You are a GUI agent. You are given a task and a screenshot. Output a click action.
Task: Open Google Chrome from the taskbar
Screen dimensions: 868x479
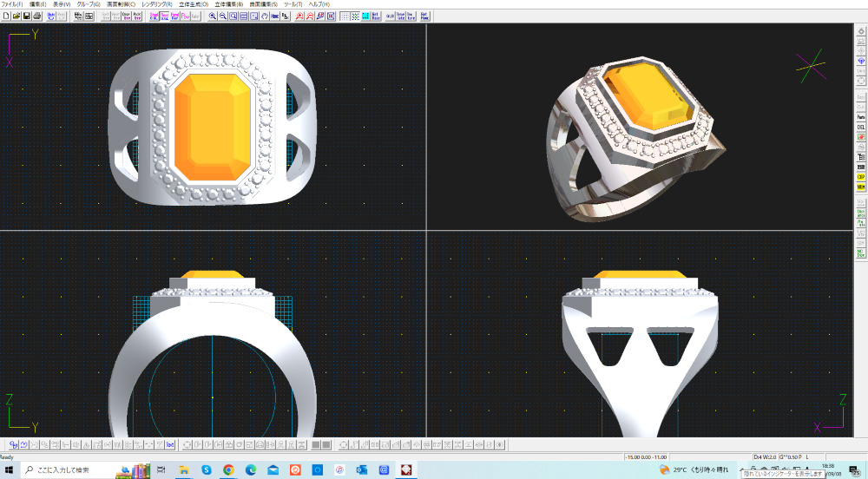[x=228, y=469]
